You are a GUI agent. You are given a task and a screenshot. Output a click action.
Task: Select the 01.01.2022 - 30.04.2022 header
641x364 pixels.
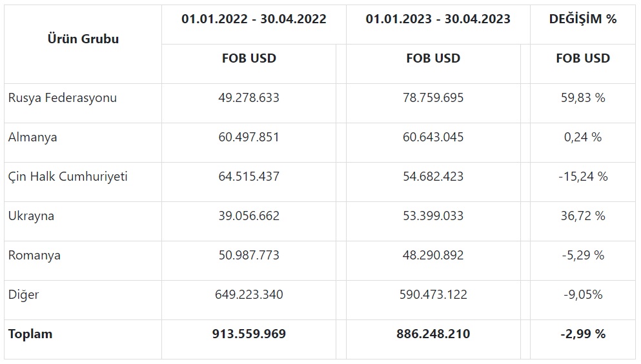tap(254, 19)
